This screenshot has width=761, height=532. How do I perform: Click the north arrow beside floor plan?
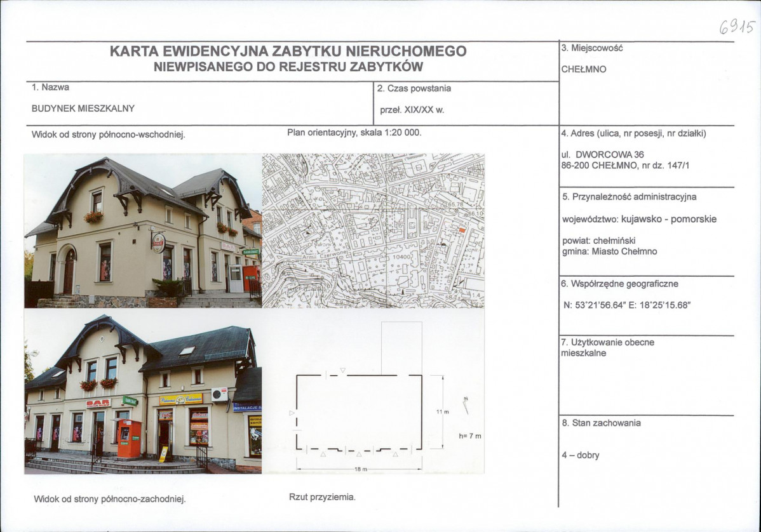[466, 405]
